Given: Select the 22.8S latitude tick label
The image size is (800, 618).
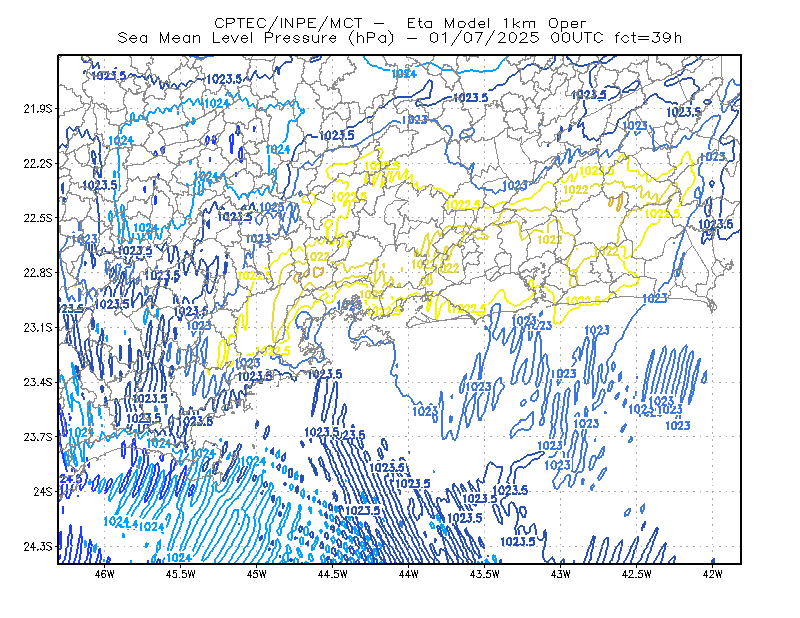Looking at the screenshot, I should pyautogui.click(x=38, y=273).
